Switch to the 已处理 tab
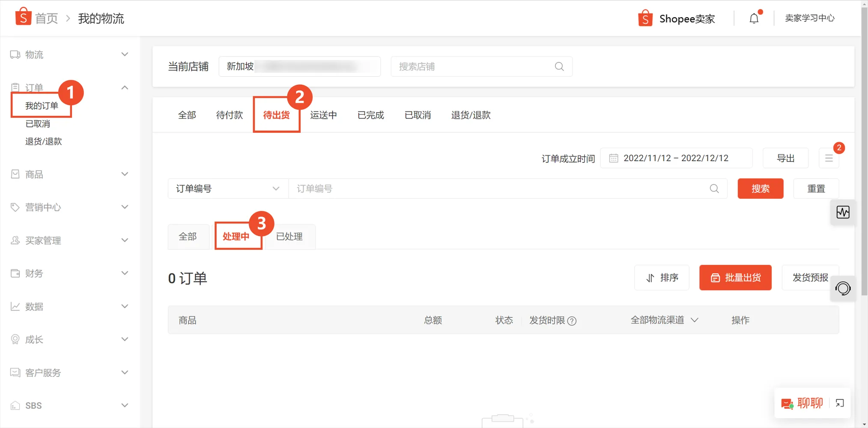The width and height of the screenshot is (868, 428). pyautogui.click(x=289, y=236)
